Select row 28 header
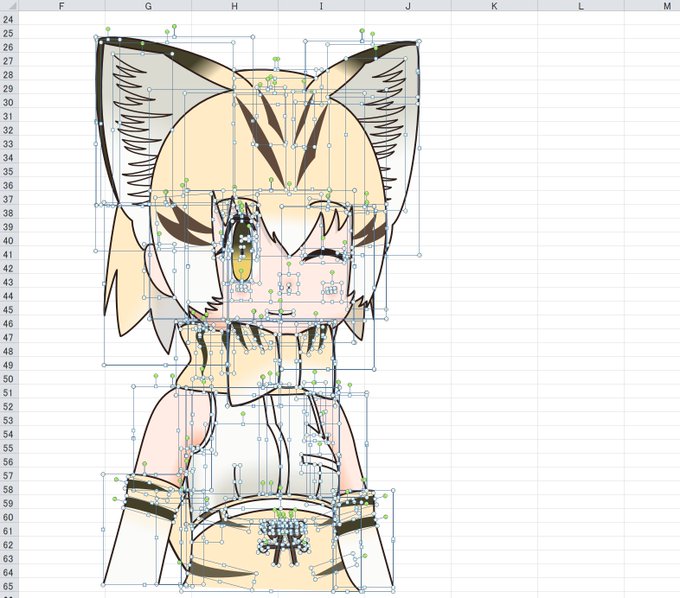The image size is (680, 598). coord(9,75)
